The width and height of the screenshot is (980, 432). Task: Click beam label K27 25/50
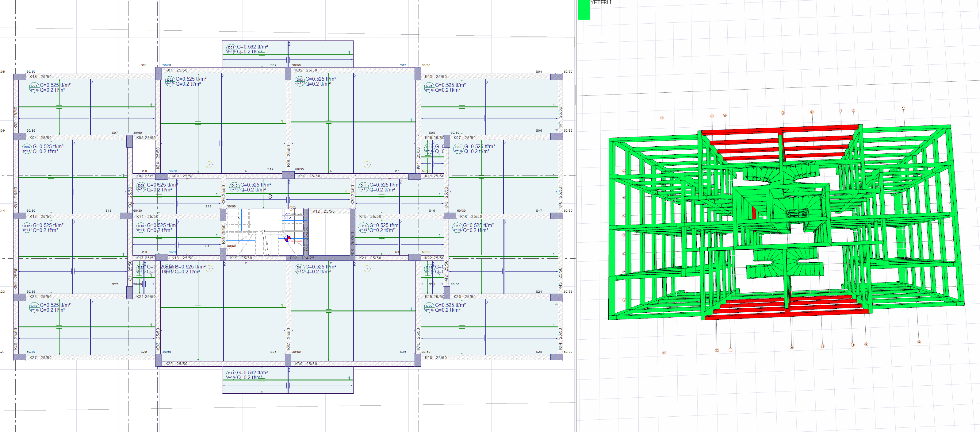[41, 358]
